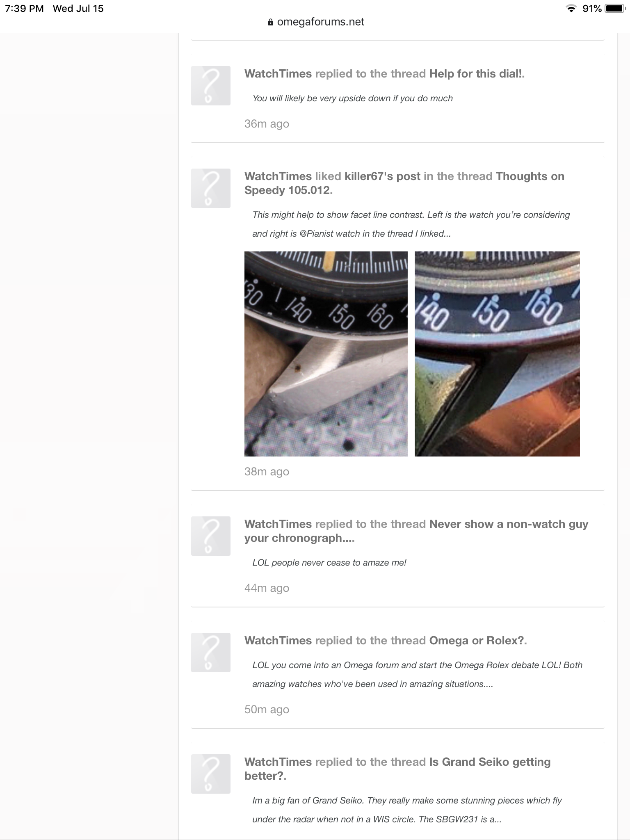This screenshot has height=840, width=630.
Task: Open 'Is Grand Seiko getting better?' thread
Action: [397, 769]
